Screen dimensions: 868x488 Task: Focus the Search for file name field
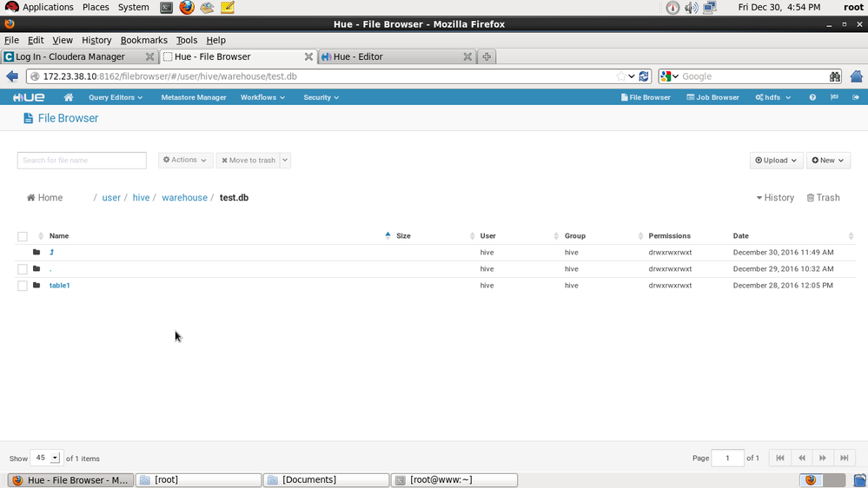coord(82,160)
